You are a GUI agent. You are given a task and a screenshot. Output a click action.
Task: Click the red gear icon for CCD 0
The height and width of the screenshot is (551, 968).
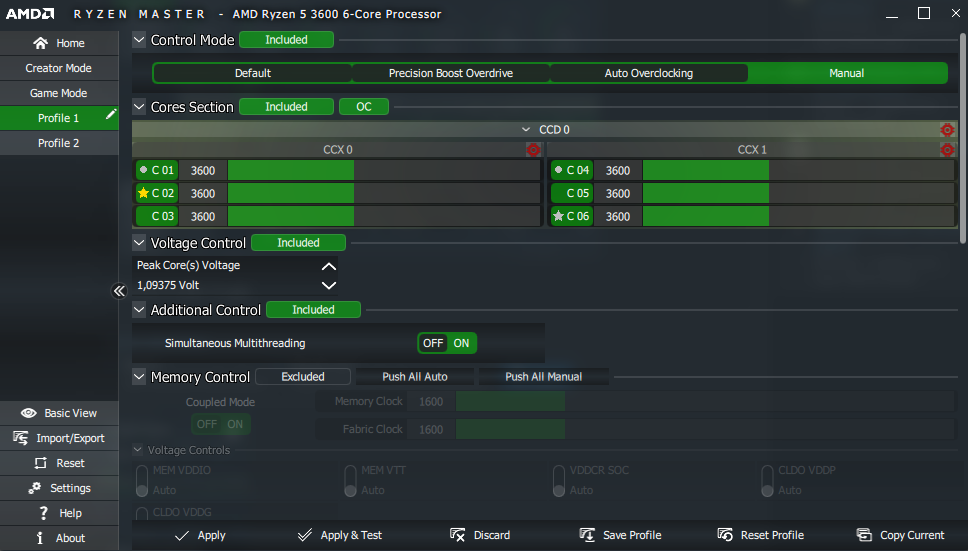click(947, 130)
